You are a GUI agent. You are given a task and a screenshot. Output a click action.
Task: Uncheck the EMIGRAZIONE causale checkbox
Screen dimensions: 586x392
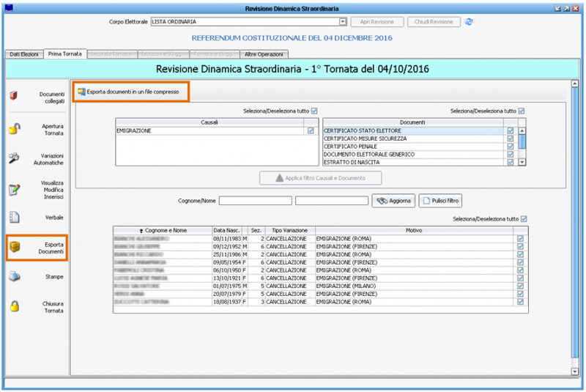coord(311,130)
